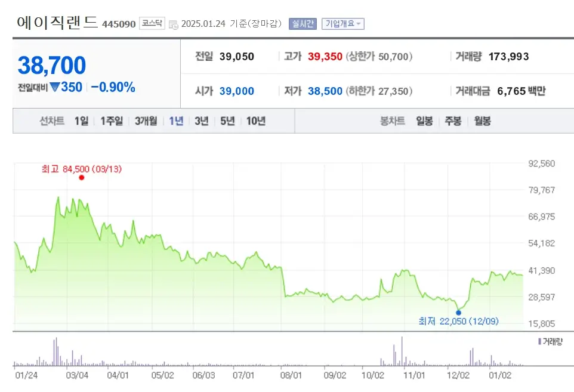Select the 1년 period tab
This screenshot has height=392, width=574.
click(x=176, y=121)
